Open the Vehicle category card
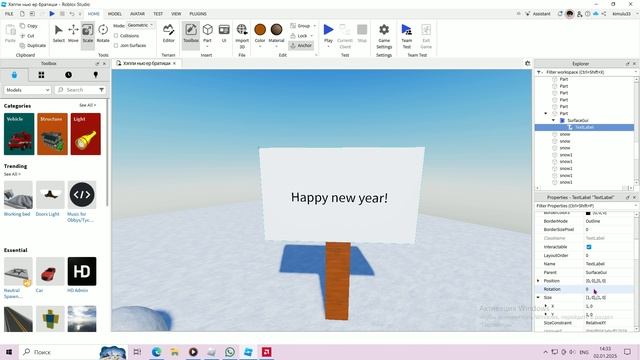The image size is (640, 360). (x=19, y=134)
